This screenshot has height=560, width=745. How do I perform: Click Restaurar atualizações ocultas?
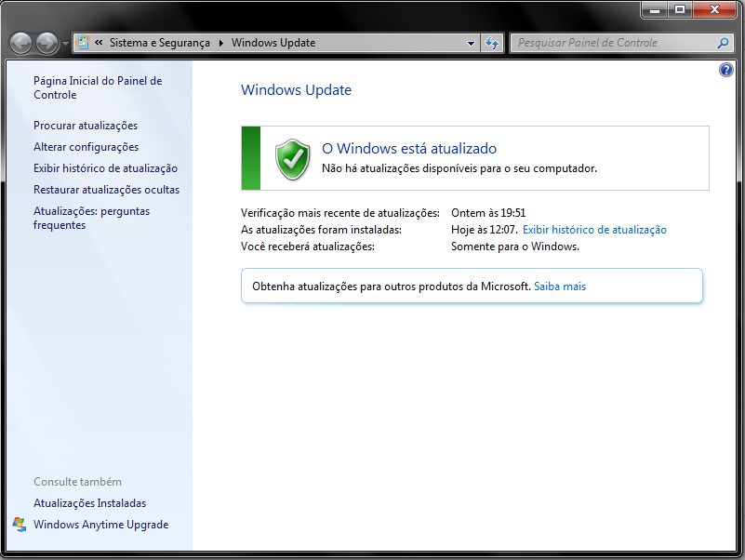(x=106, y=190)
